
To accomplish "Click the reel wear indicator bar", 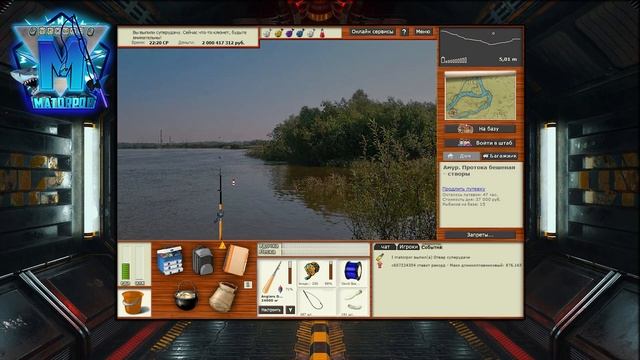I will pyautogui.click(x=330, y=271).
